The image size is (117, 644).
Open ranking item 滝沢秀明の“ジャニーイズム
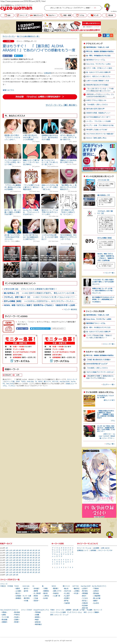coord(95,60)
